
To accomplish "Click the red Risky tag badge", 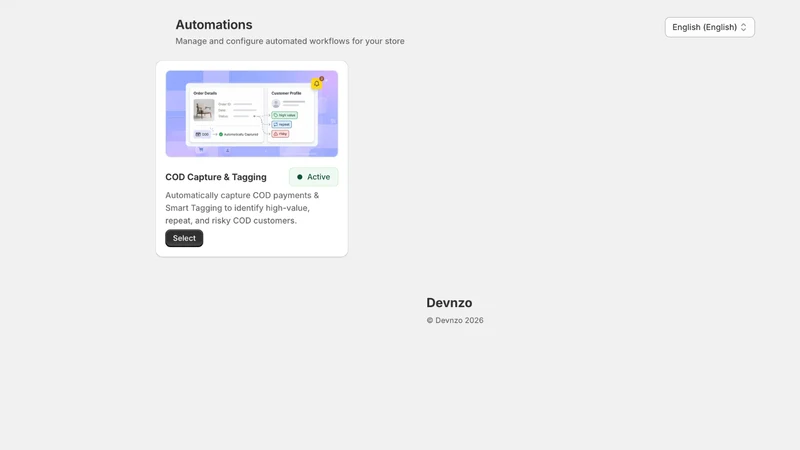I will coord(280,134).
